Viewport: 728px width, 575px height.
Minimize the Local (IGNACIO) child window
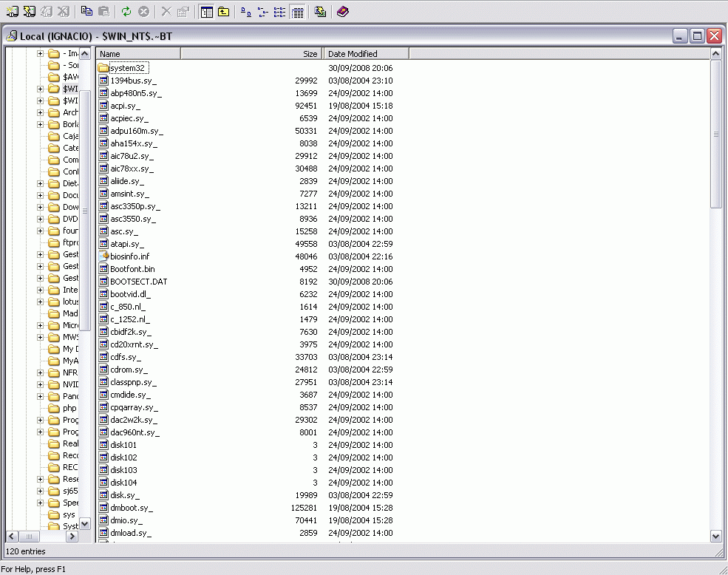point(680,35)
